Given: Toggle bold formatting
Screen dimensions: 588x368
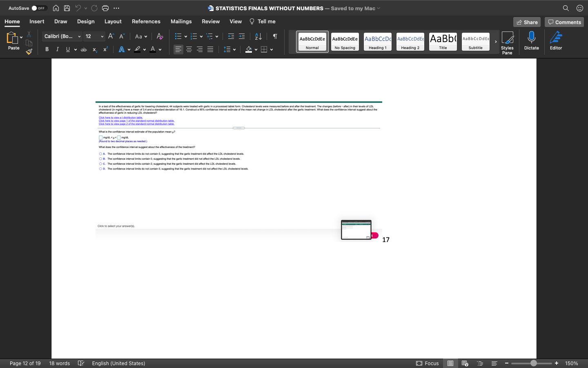Looking at the screenshot, I should pos(47,49).
